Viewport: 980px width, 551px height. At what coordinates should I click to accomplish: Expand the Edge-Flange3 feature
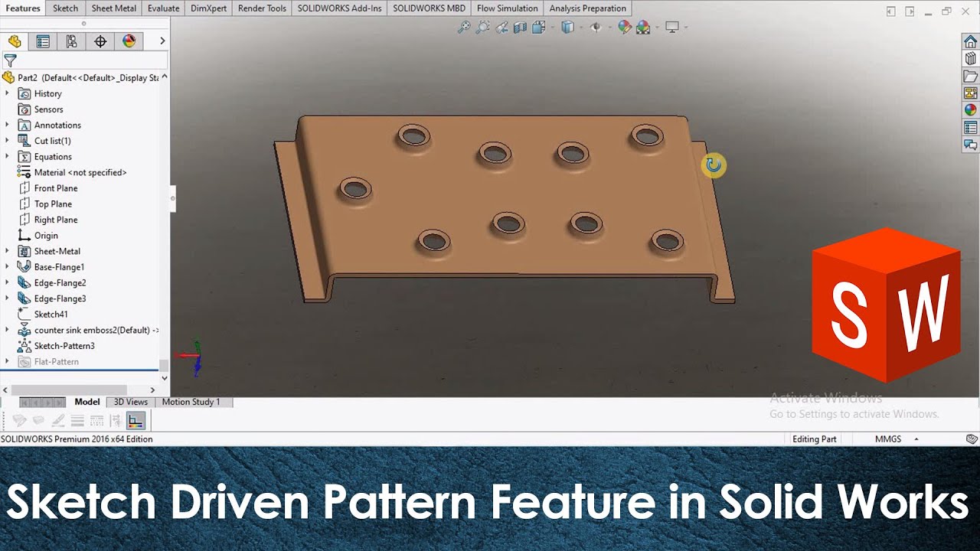point(7,298)
